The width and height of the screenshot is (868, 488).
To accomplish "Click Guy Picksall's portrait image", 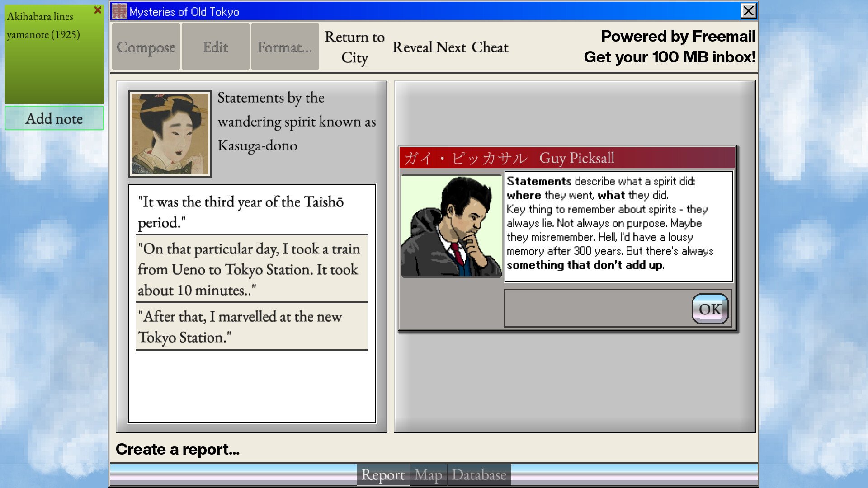I will (x=451, y=226).
